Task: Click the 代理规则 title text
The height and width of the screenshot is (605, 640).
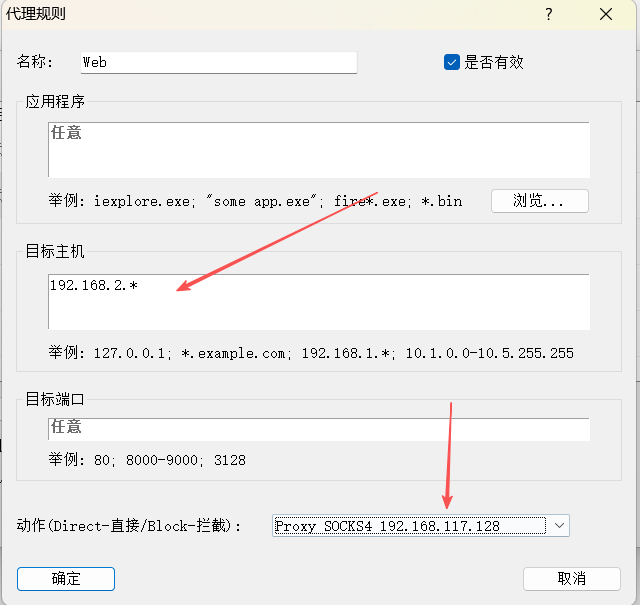Action: coord(36,14)
